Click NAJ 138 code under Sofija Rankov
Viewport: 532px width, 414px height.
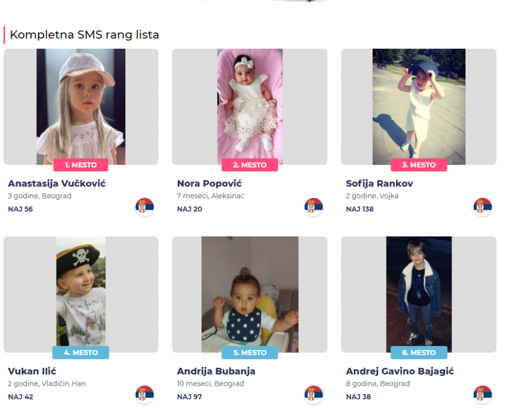360,209
